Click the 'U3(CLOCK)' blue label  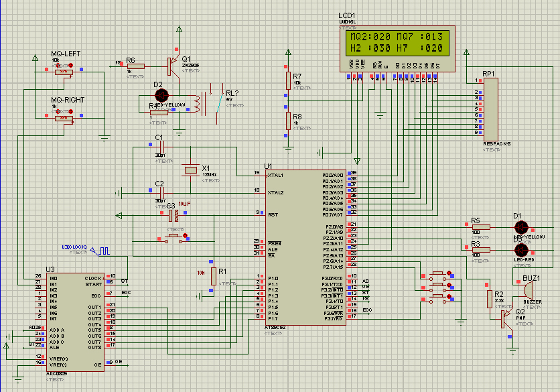click(x=74, y=247)
